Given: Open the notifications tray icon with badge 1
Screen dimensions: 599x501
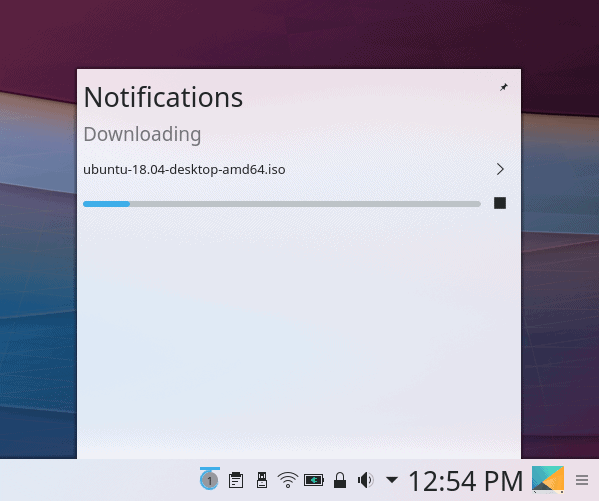Looking at the screenshot, I should click(209, 479).
